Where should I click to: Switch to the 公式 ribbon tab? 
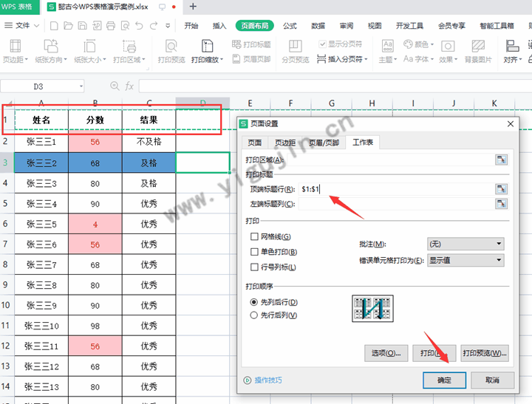coord(290,26)
